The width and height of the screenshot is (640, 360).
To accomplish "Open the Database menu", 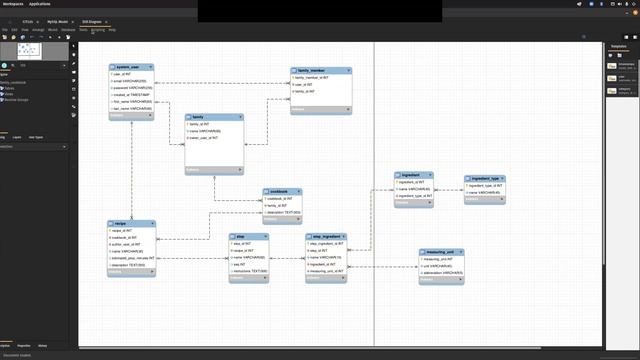I will (68, 30).
